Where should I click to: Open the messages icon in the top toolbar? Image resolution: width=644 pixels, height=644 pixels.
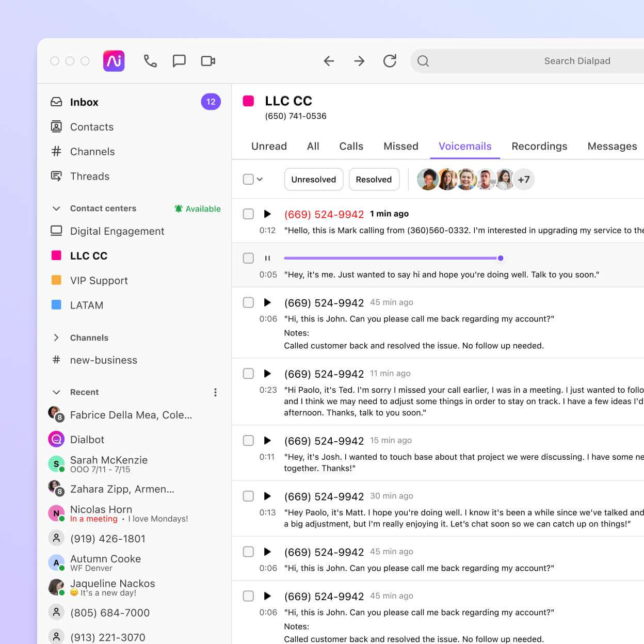(x=179, y=61)
